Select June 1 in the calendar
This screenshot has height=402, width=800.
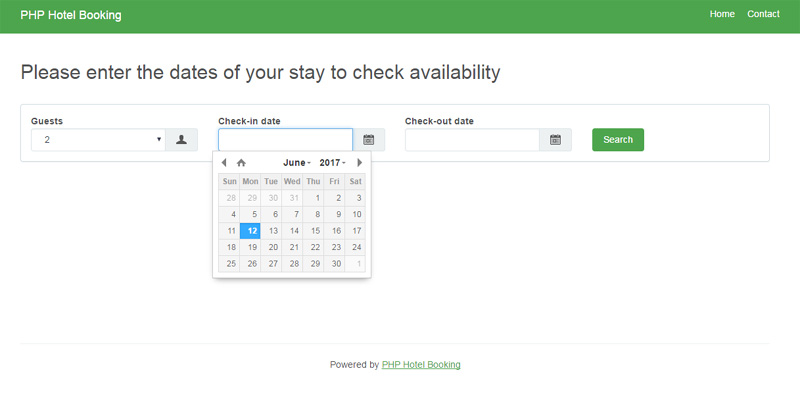coord(316,198)
